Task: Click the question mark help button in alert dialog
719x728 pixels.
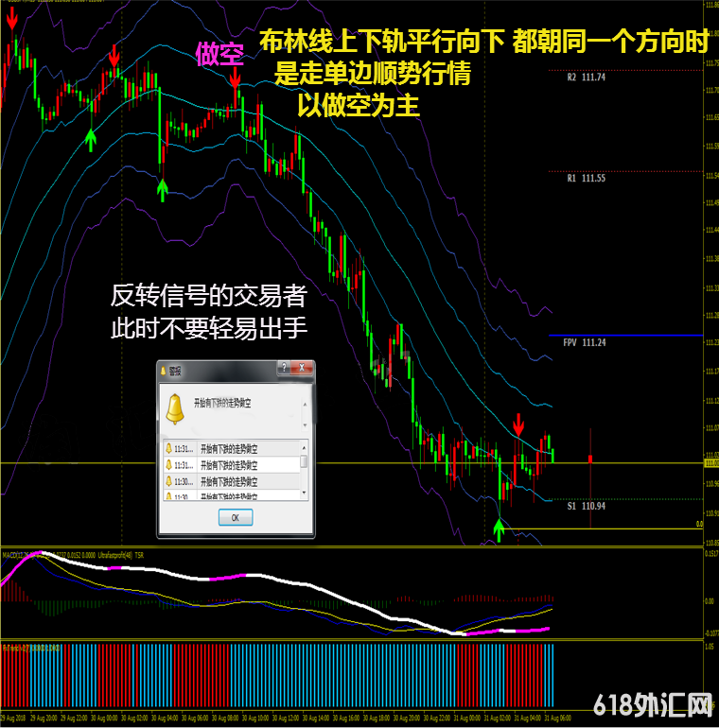Action: (283, 369)
